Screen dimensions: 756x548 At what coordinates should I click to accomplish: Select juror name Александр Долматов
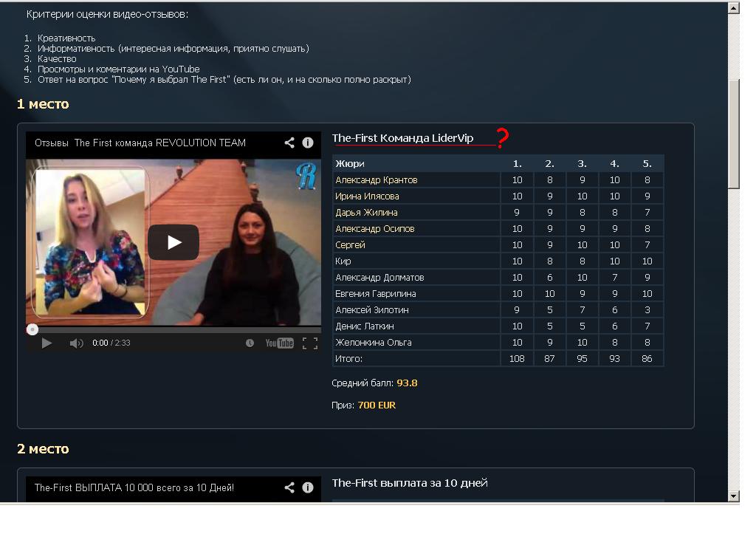[379, 278]
